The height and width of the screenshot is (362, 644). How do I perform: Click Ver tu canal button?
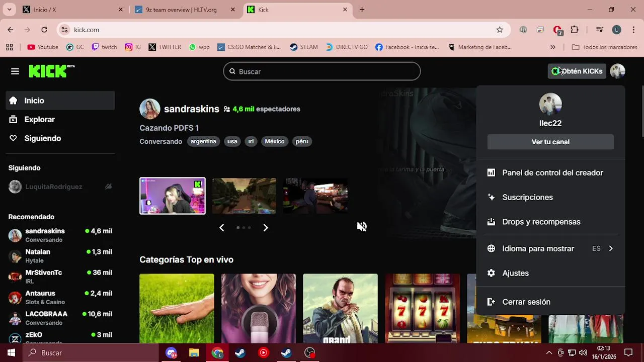550,142
